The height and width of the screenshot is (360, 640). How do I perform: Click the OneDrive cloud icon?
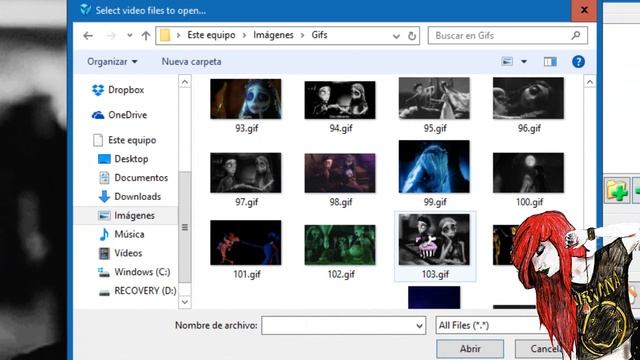point(98,115)
